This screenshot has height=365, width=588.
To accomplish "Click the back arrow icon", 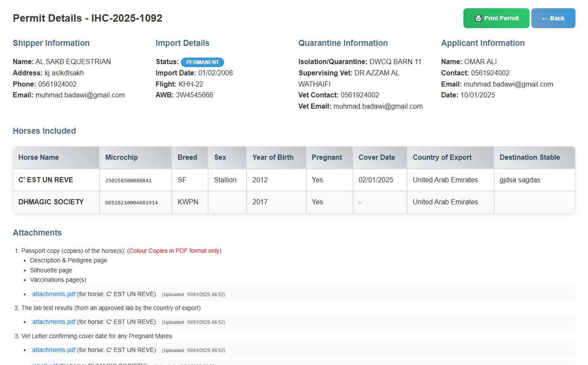I will click(545, 18).
